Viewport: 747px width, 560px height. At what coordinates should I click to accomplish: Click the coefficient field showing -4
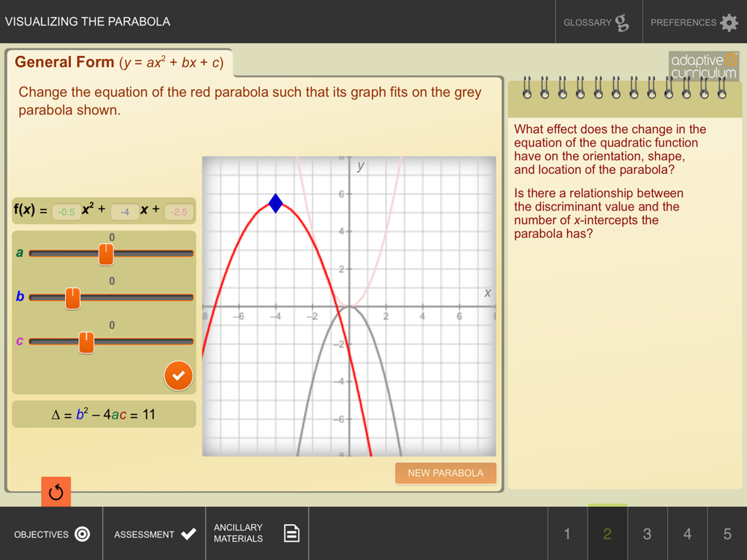(125, 212)
